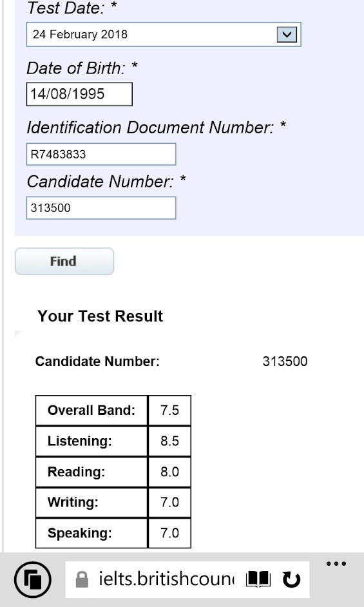
Task: Open the browser tabs switcher icon
Action: [32, 579]
